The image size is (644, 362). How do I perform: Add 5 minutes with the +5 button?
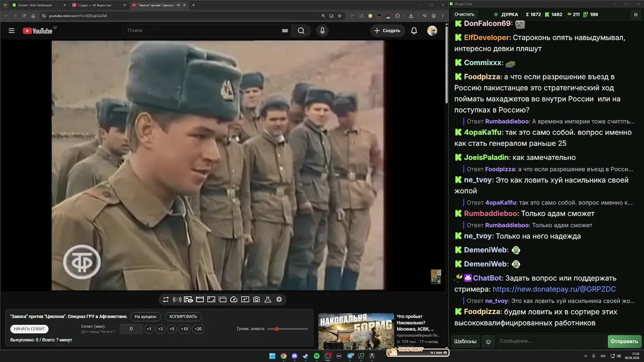[172, 329]
